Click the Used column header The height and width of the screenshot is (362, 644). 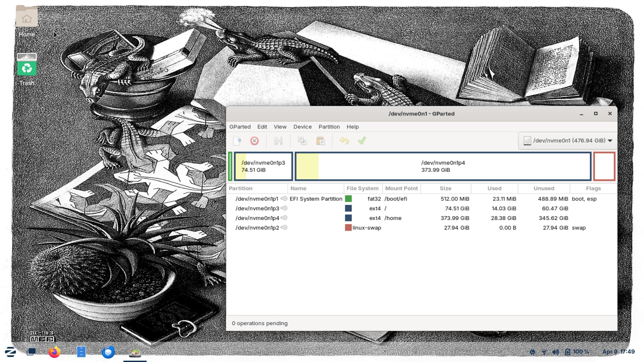[494, 188]
